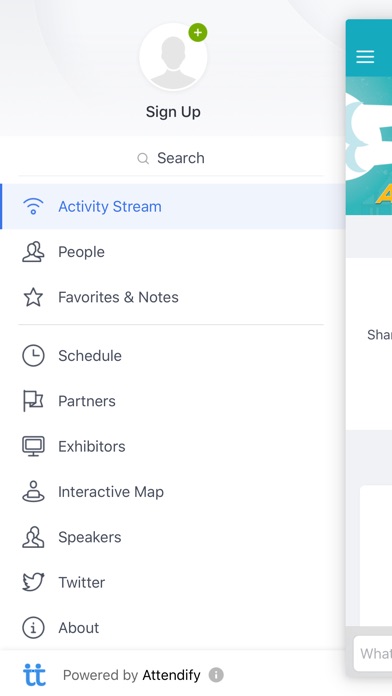The image size is (392, 696).
Task: Follow the Powered by Attendify link
Action: pos(131,675)
